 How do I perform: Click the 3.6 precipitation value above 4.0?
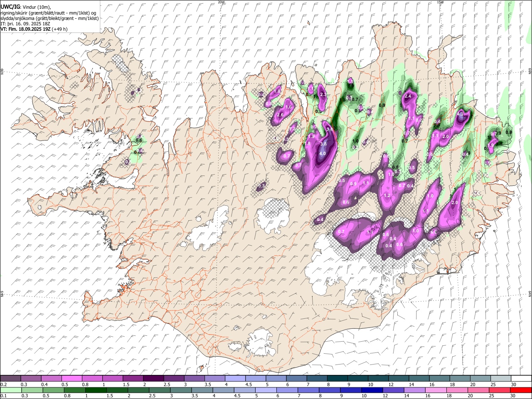click(x=324, y=144)
